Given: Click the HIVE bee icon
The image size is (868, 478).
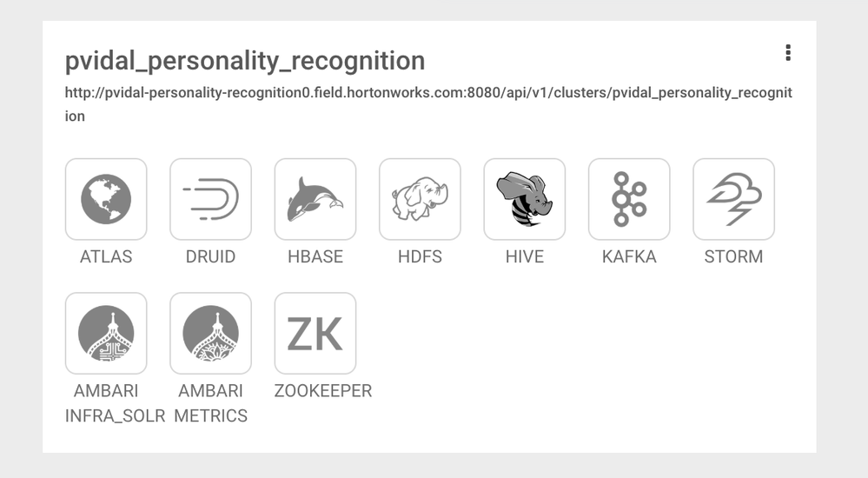Looking at the screenshot, I should (524, 199).
